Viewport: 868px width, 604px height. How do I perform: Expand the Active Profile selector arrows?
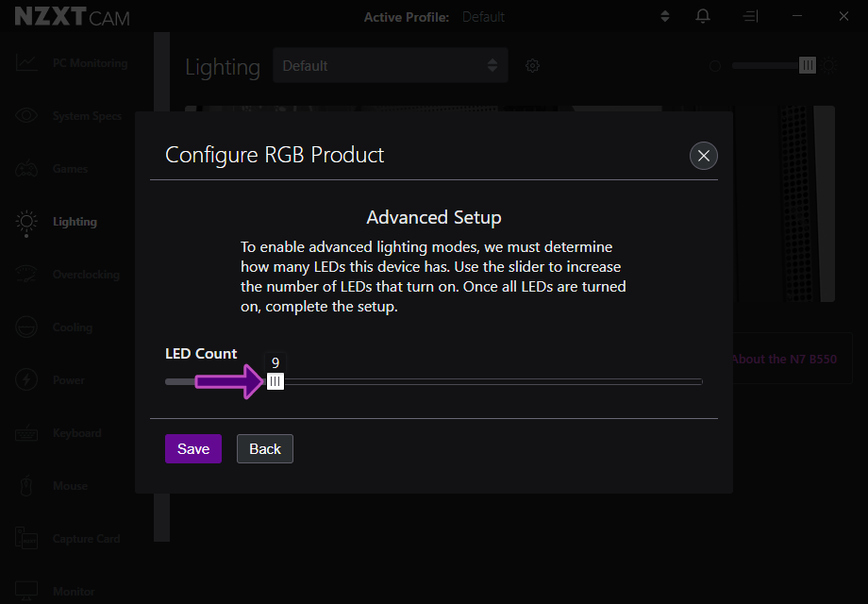click(665, 16)
